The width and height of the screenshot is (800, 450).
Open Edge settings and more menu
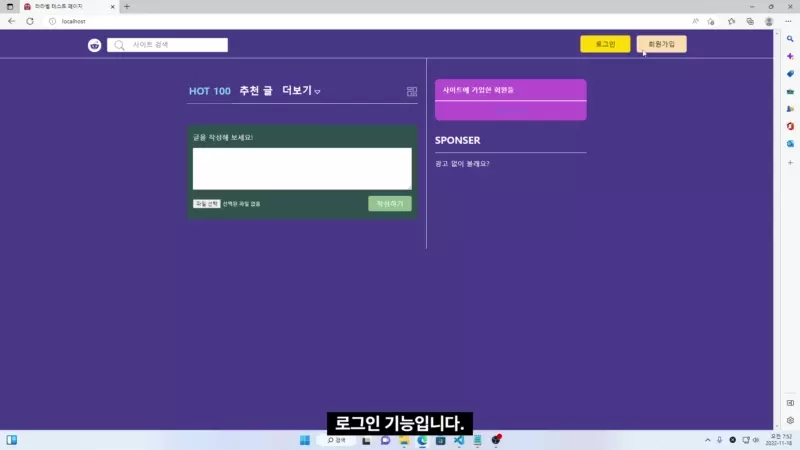[788, 21]
